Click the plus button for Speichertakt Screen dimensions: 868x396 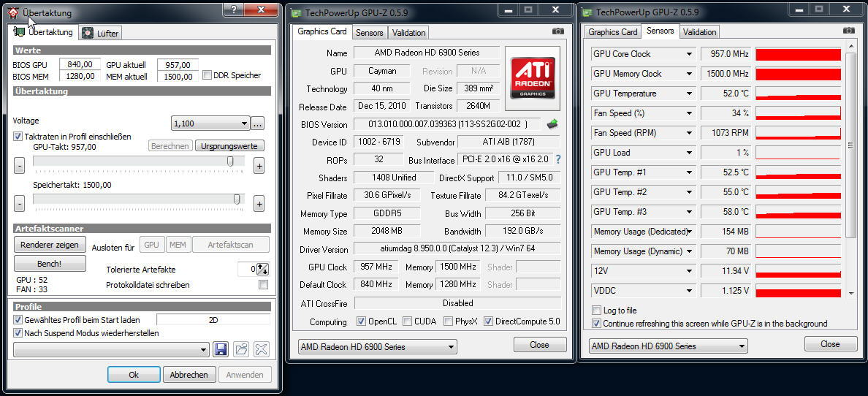259,203
